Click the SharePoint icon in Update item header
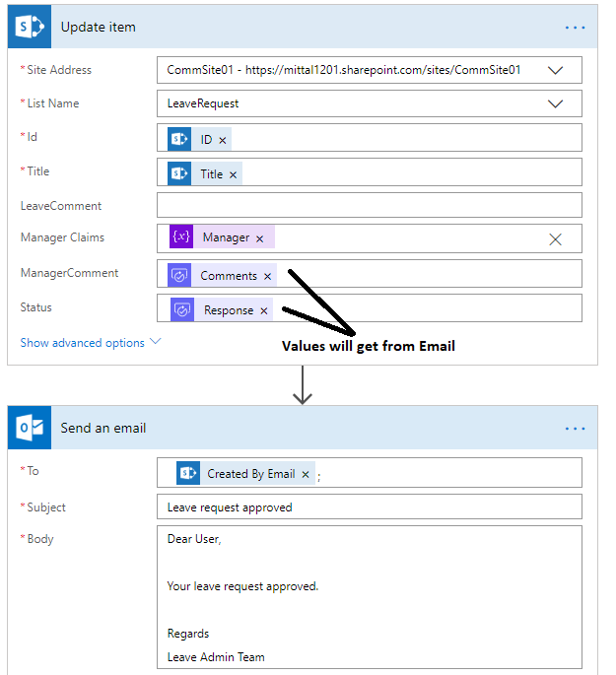This screenshot has width=616, height=675. (x=30, y=27)
